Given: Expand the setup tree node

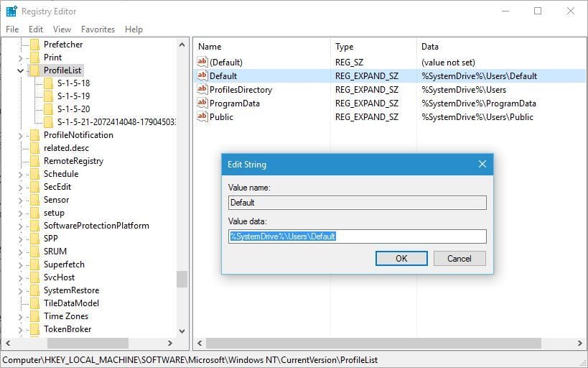Looking at the screenshot, I should click(20, 213).
